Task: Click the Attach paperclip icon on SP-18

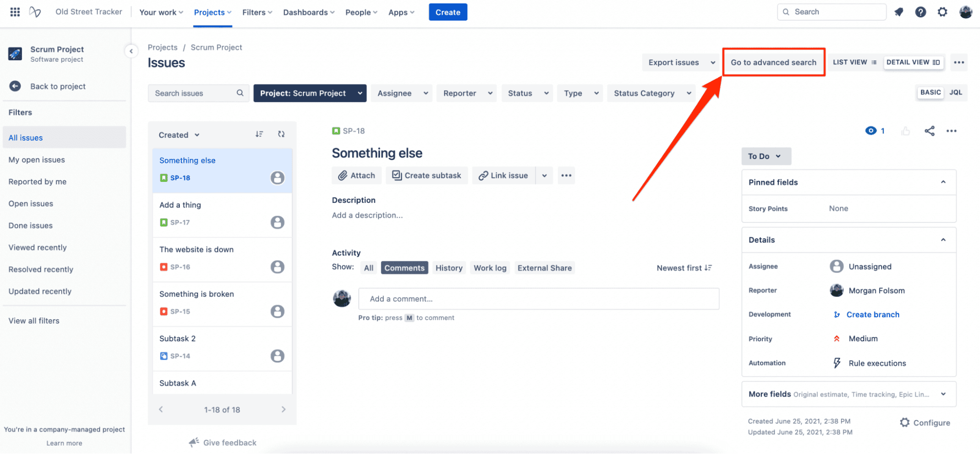Action: (343, 175)
